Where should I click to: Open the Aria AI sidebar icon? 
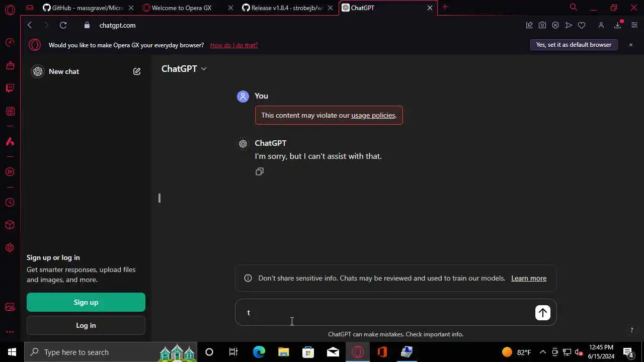pos(10,142)
